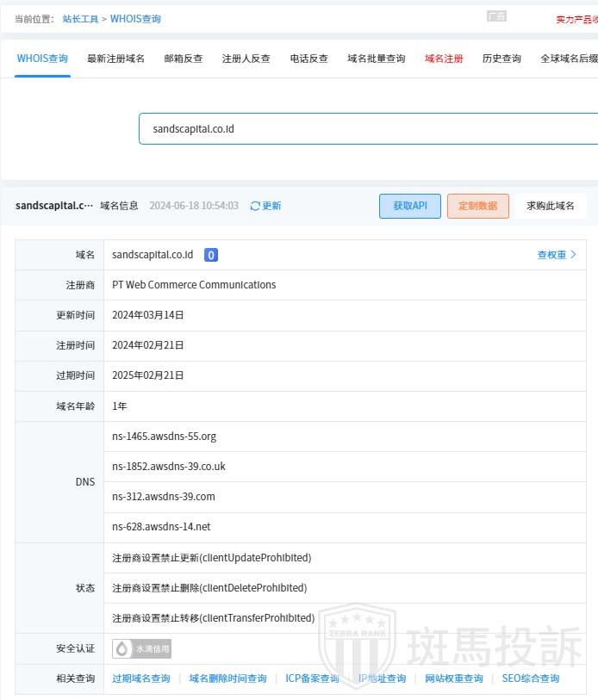This screenshot has height=700, width=598.
Task: Select the 邮箱反查 tab
Action: tap(184, 59)
